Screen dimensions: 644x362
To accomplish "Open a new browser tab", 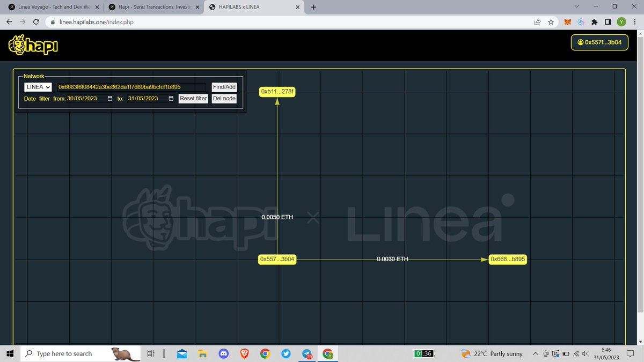I will click(313, 7).
